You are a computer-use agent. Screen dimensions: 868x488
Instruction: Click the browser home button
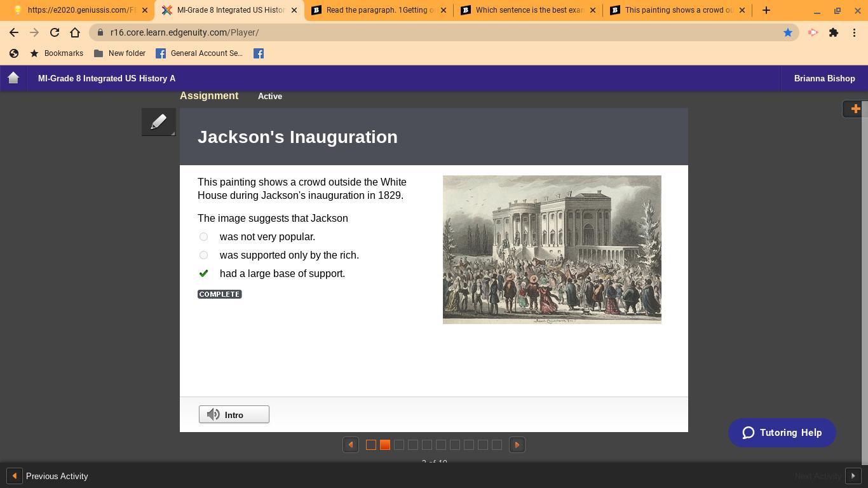point(75,32)
